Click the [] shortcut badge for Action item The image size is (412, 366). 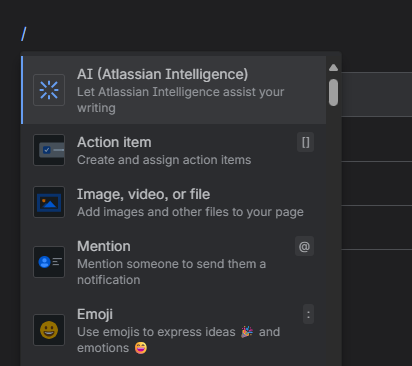[305, 142]
